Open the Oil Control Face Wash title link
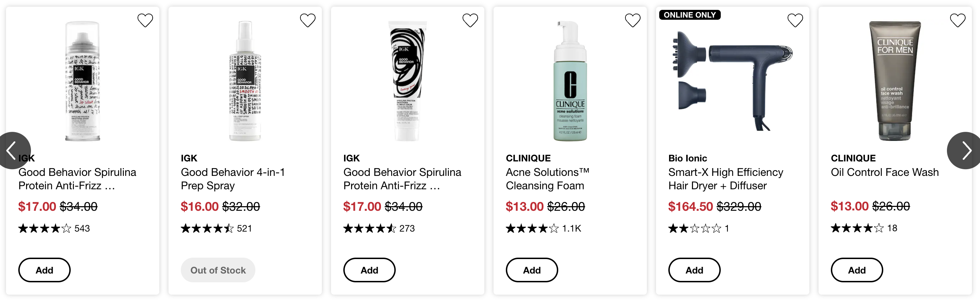Viewport: 980px width, 301px height. (885, 172)
